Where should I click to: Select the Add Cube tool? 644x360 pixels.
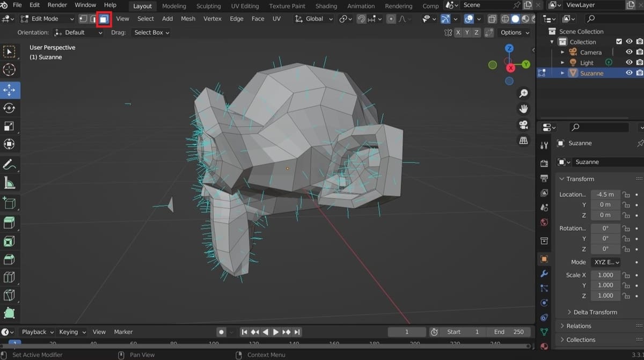(9, 203)
